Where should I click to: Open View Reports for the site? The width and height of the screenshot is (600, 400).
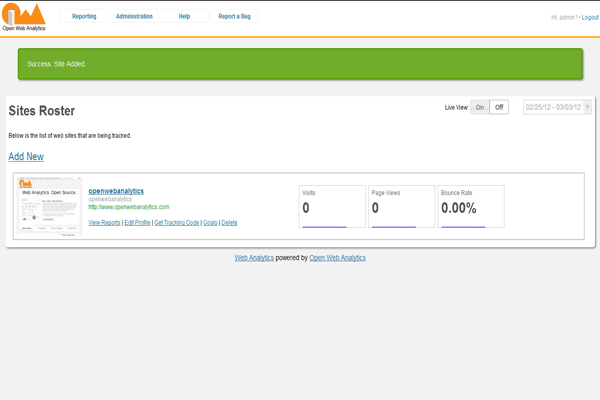coord(104,222)
